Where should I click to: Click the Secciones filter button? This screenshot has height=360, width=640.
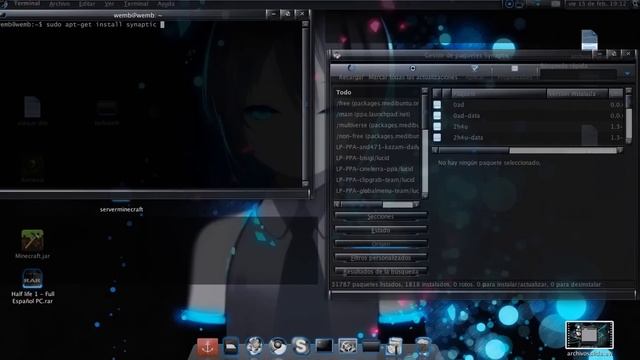tap(381, 216)
